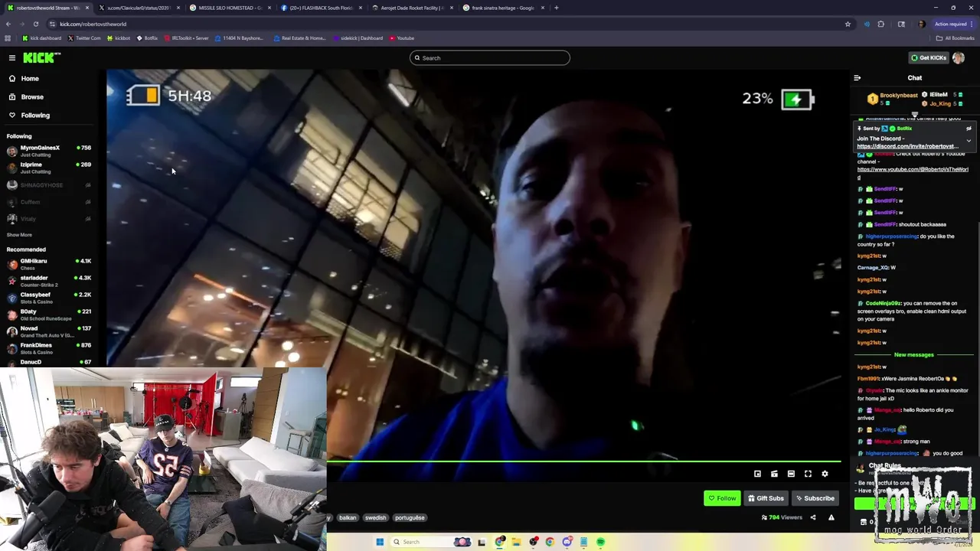Click Get KICKs button

pyautogui.click(x=928, y=57)
